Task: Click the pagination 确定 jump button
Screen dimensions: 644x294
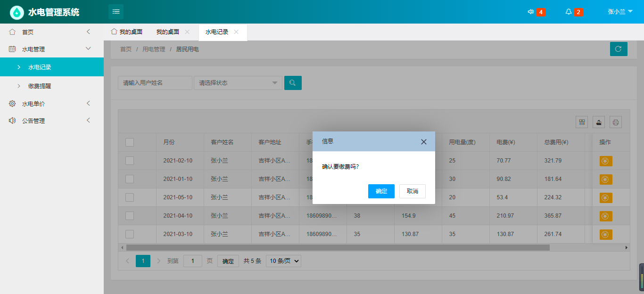Action: tap(228, 261)
